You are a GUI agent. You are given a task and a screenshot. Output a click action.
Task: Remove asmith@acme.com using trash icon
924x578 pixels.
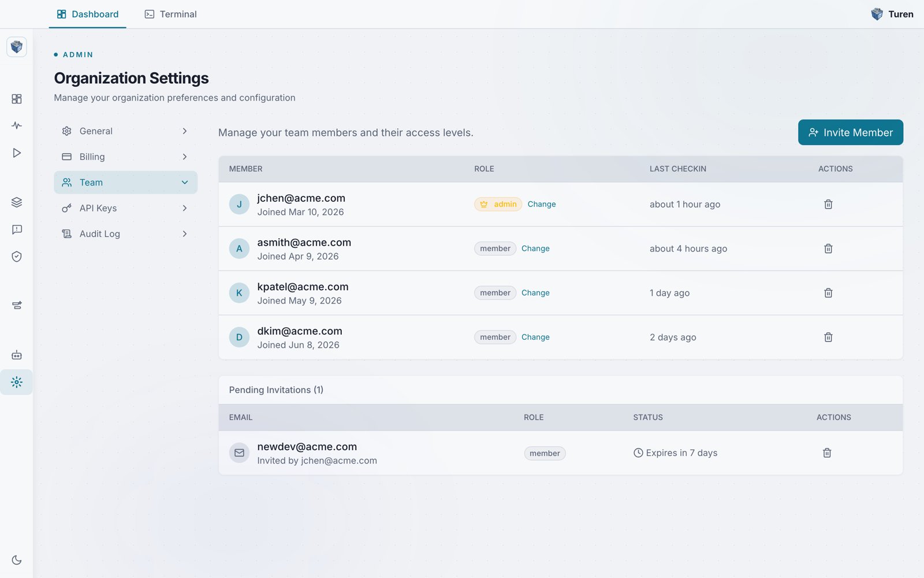828,249
